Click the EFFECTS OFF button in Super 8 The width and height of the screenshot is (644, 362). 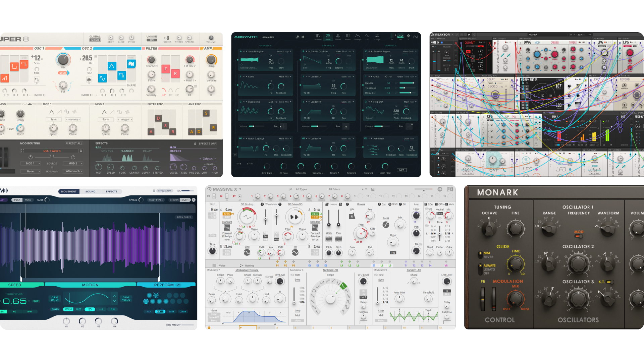coord(207,143)
